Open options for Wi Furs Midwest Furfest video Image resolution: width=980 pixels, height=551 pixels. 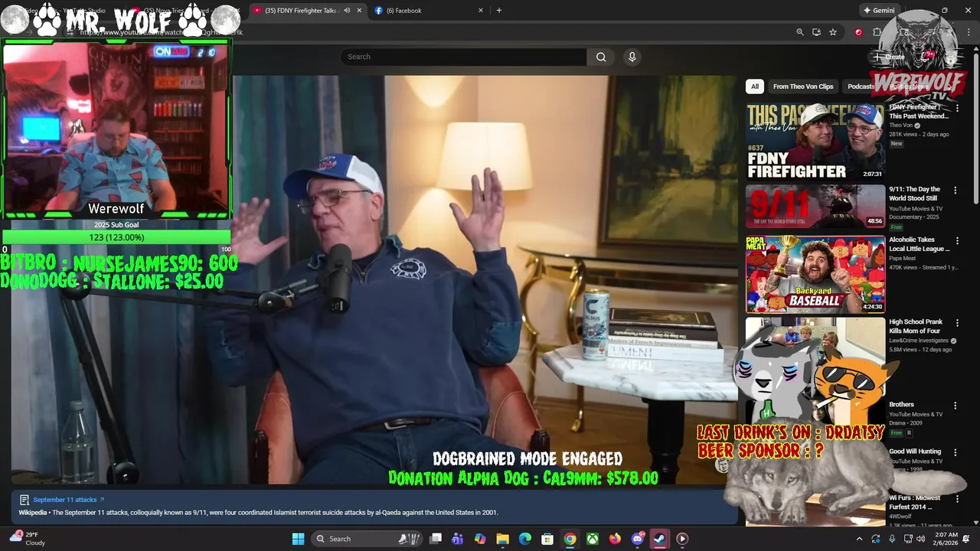pyautogui.click(x=955, y=499)
